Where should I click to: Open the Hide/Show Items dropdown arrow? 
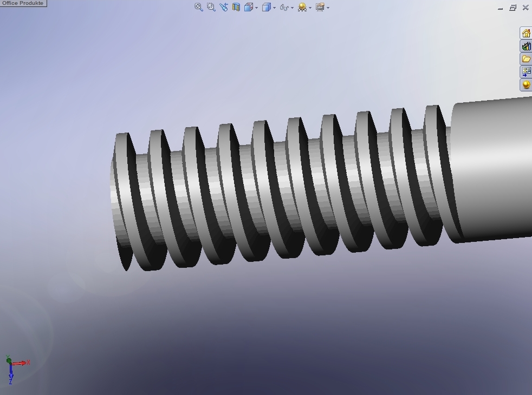pyautogui.click(x=293, y=8)
